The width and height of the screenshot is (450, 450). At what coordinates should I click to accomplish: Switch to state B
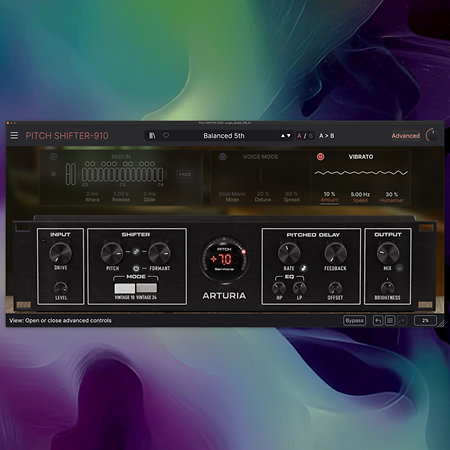(311, 136)
